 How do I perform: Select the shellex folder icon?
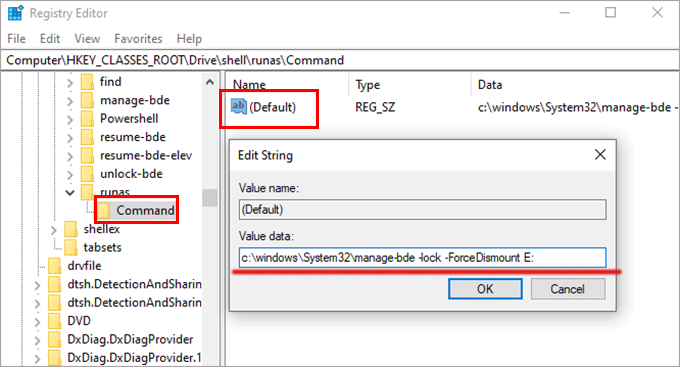(x=71, y=229)
